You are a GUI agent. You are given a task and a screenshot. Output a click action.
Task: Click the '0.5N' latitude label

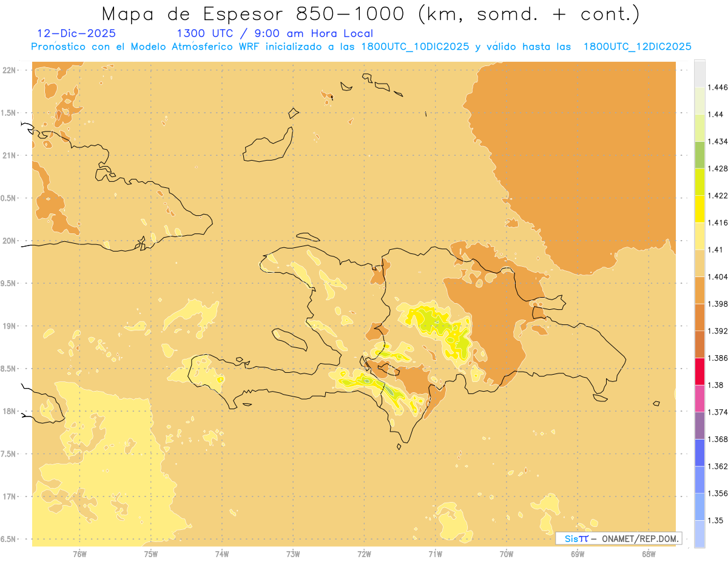coord(9,198)
